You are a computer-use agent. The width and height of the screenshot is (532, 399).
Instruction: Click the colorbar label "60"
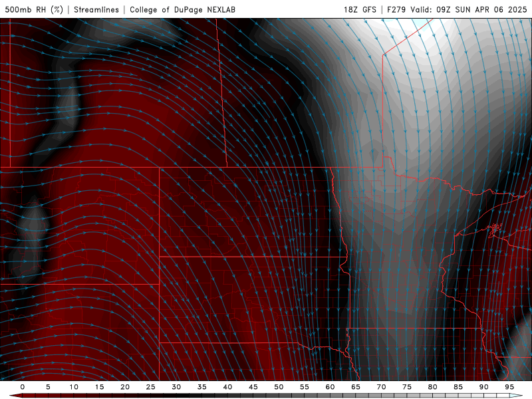click(x=330, y=387)
